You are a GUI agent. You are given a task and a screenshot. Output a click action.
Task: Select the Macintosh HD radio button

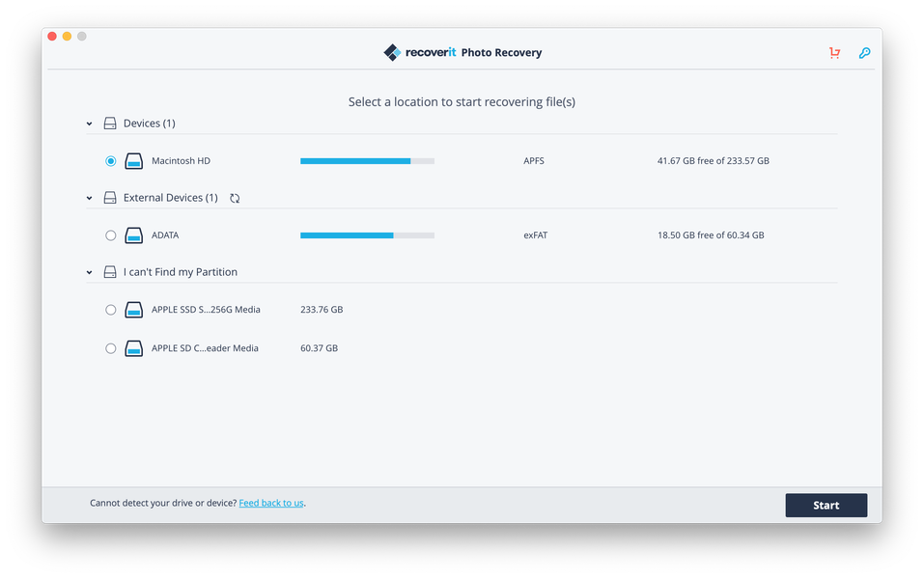111,161
